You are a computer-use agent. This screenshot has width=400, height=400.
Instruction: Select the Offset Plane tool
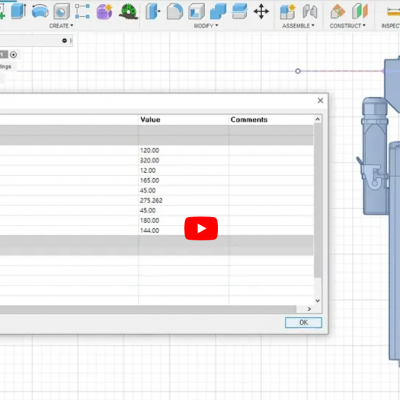coord(338,11)
